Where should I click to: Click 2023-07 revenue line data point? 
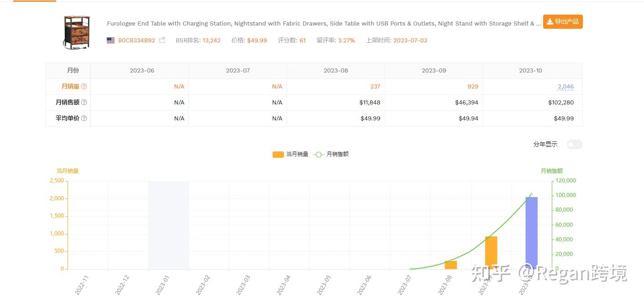tap(411, 269)
